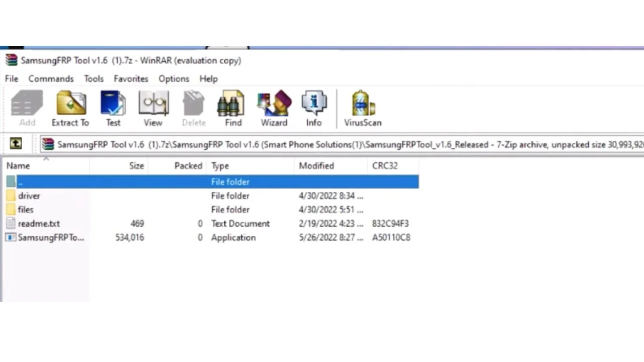Open the File menu
644x362 pixels.
(12, 79)
